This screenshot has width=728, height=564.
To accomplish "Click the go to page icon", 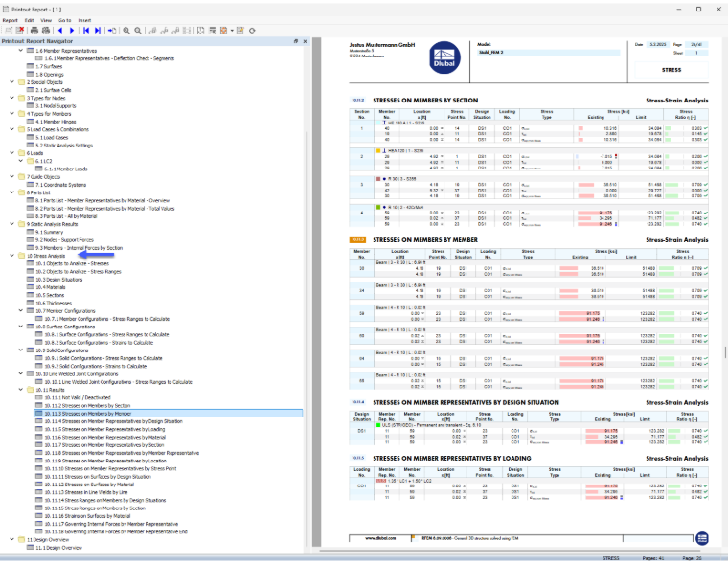I will [112, 31].
